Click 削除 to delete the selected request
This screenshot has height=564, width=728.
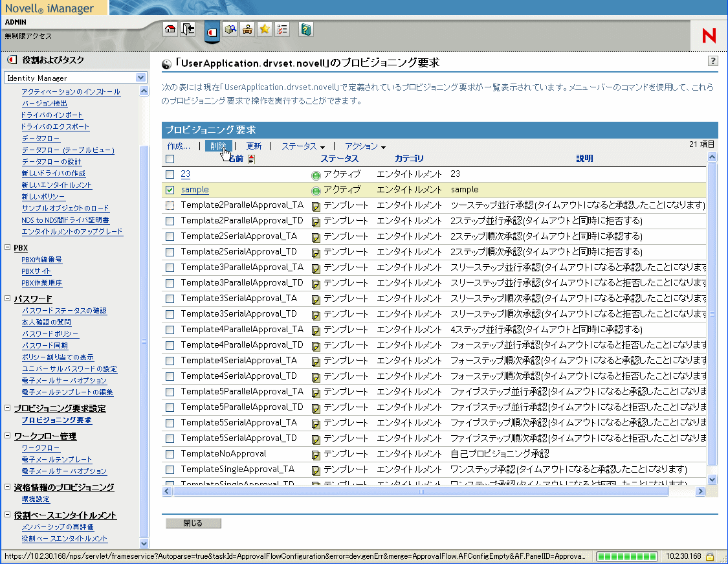tap(218, 146)
